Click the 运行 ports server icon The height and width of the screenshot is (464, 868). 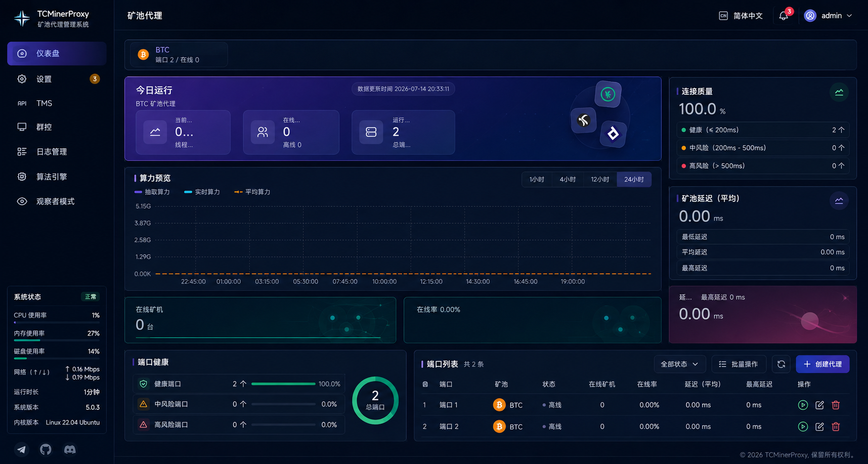tap(371, 132)
